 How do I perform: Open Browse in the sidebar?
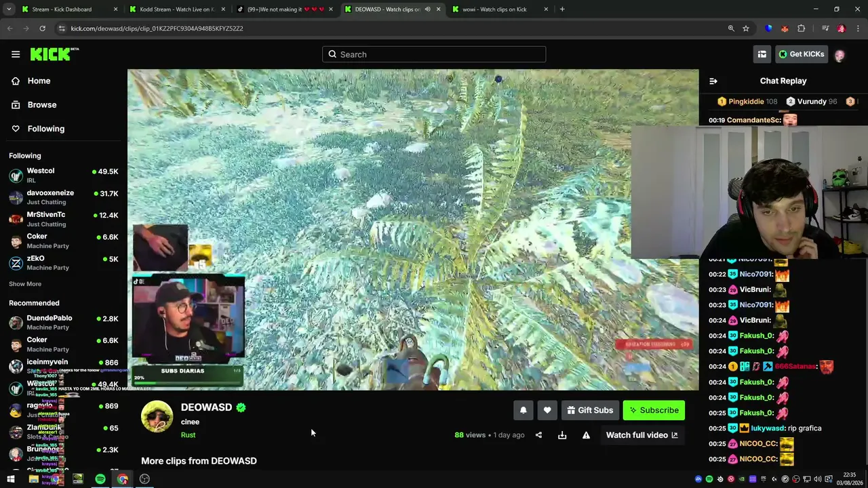click(x=64, y=105)
